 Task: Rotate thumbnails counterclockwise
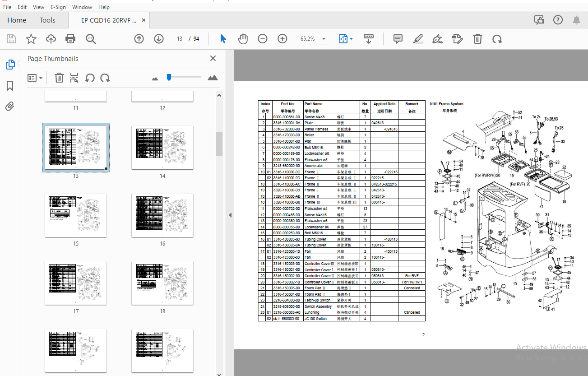pyautogui.click(x=90, y=78)
